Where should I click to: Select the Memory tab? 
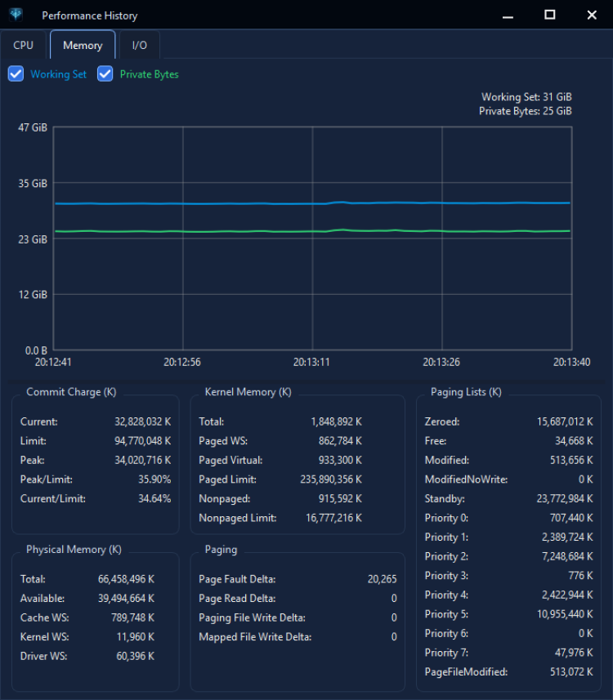tap(83, 45)
